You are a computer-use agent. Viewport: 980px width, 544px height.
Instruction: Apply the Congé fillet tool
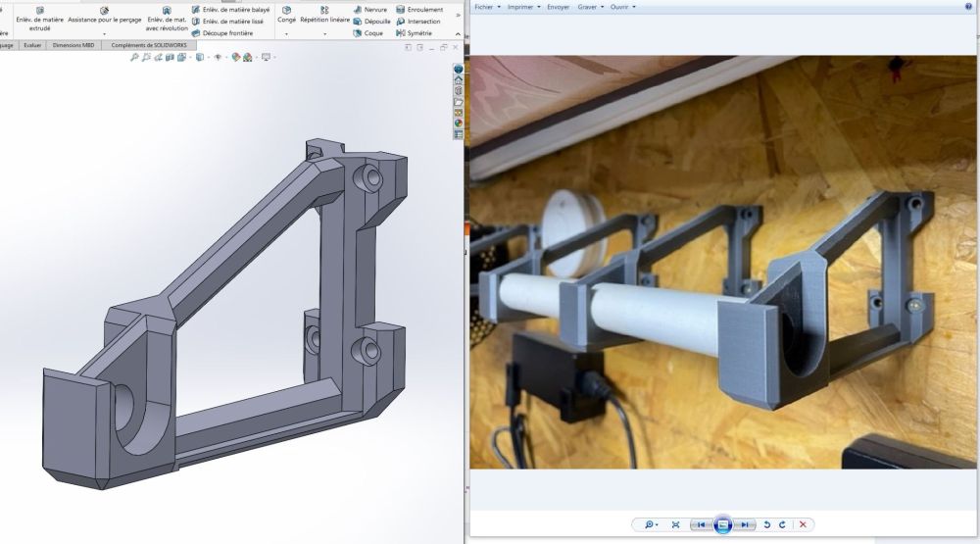(286, 15)
